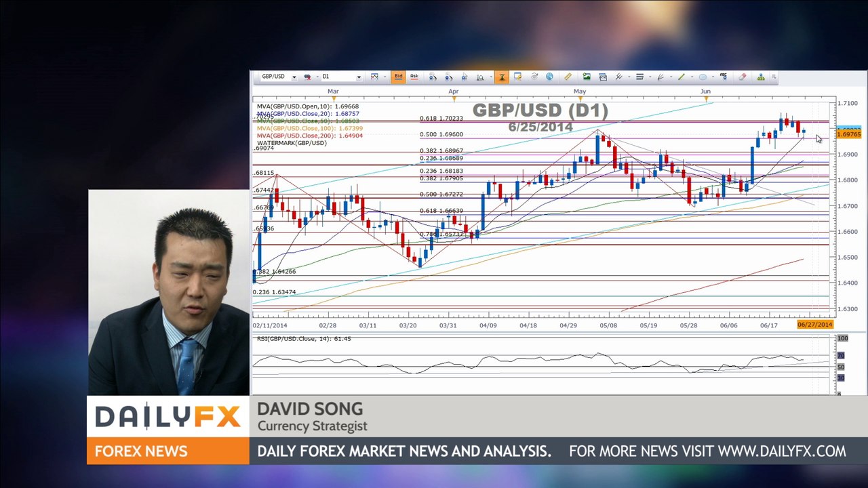
Task: Click MVA Close 20 indicator label
Action: tap(308, 114)
